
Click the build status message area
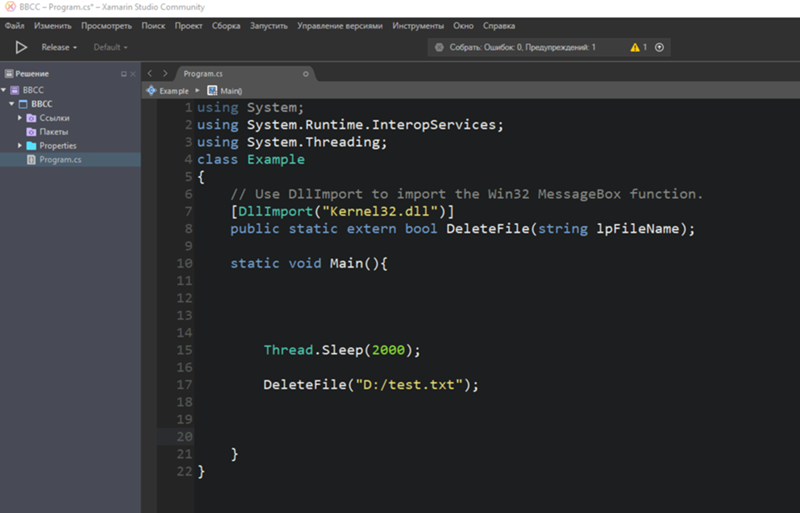[x=522, y=47]
